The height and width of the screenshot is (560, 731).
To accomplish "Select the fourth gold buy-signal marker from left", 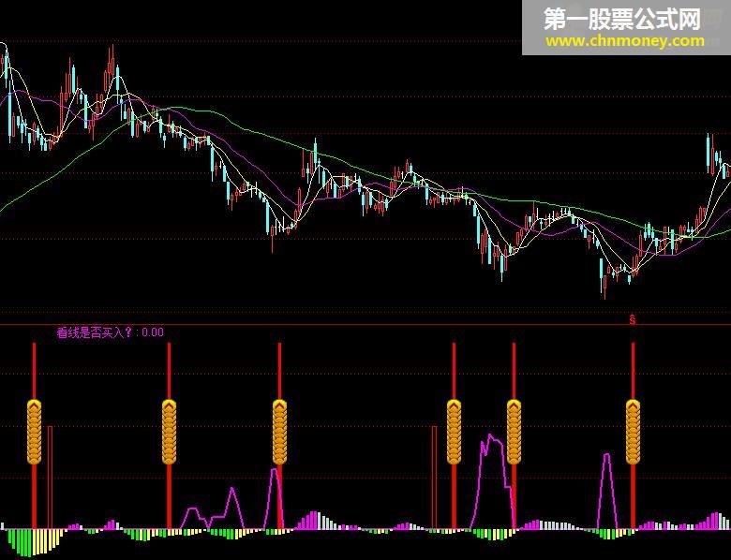I will [454, 432].
